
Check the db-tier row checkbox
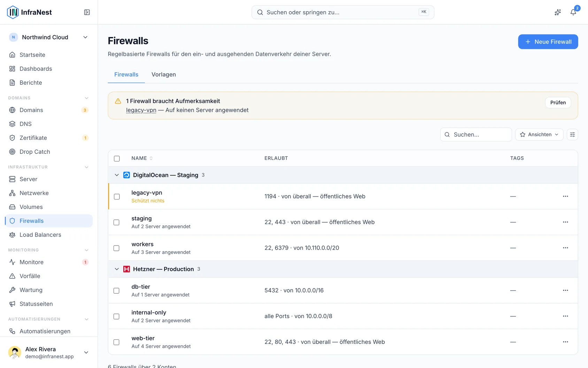(117, 291)
